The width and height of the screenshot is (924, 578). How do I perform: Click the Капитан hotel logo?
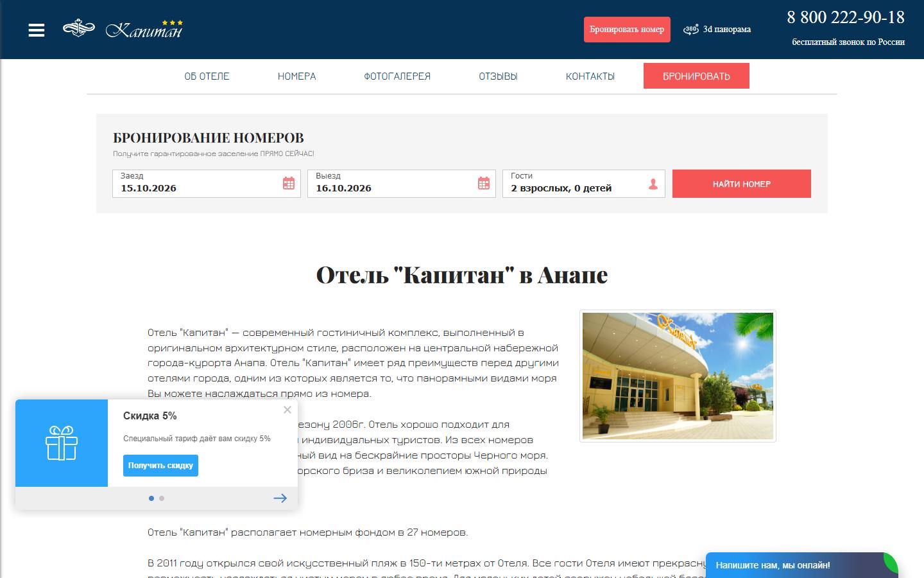tap(123, 29)
